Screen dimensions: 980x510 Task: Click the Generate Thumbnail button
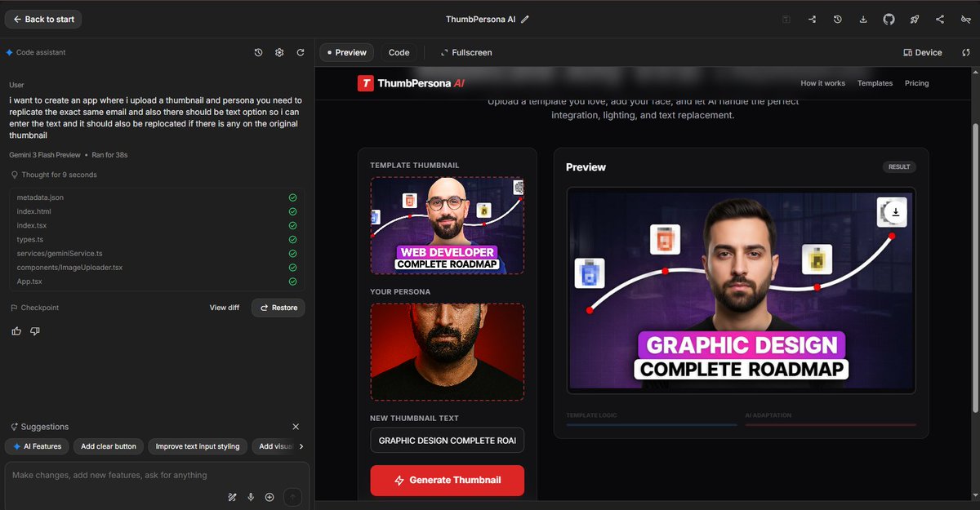[x=448, y=481]
